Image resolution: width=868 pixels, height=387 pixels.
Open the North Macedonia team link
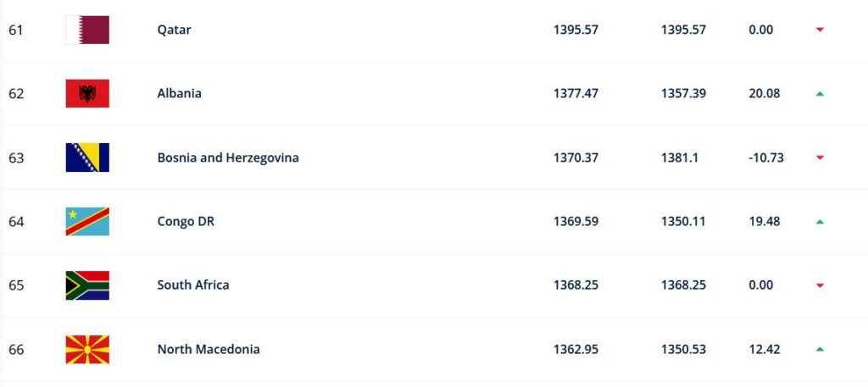209,350
